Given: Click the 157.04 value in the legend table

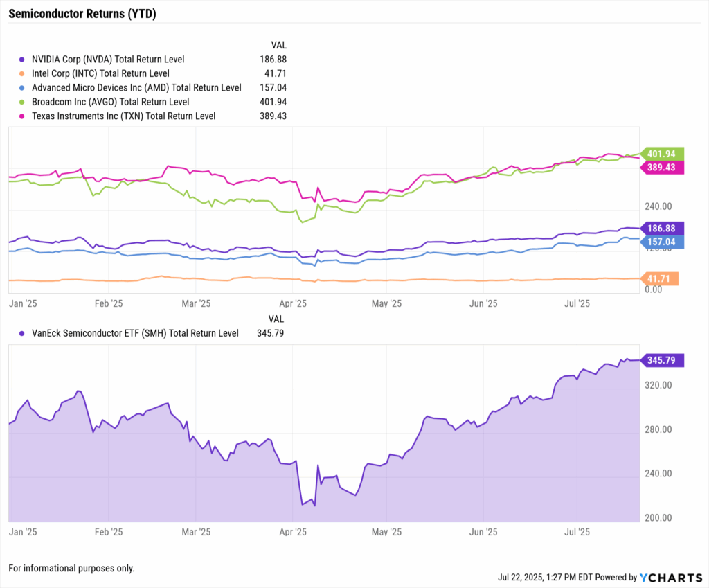Looking at the screenshot, I should tap(273, 88).
